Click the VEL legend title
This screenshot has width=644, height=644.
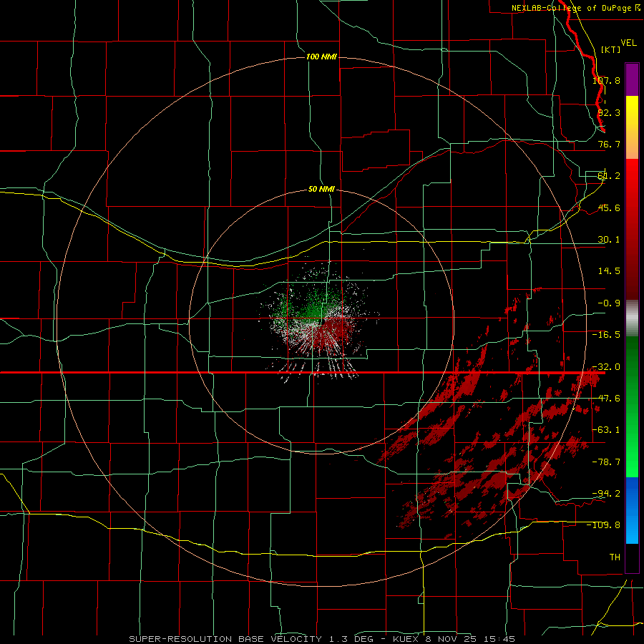point(628,43)
